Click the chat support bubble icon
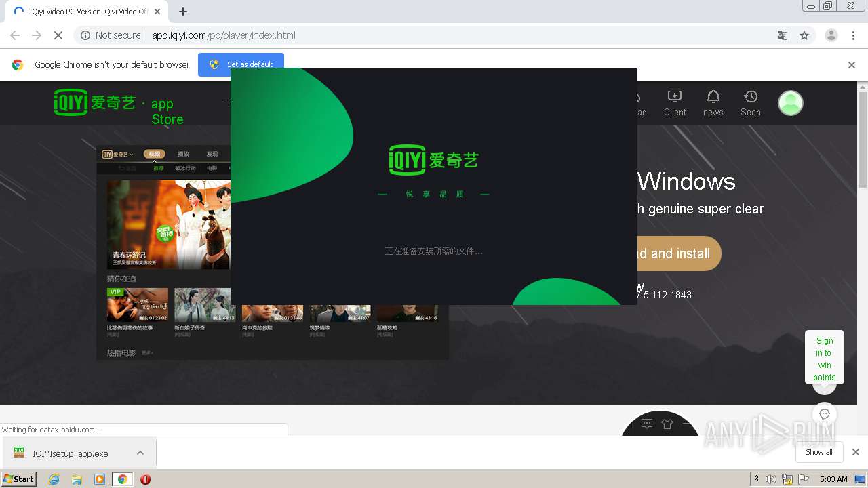Screen dimensions: 868x488 tap(825, 414)
